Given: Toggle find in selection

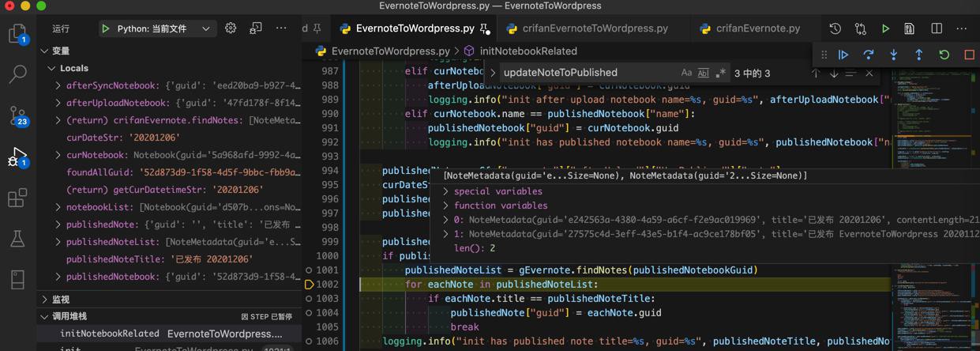Looking at the screenshot, I should 851,73.
